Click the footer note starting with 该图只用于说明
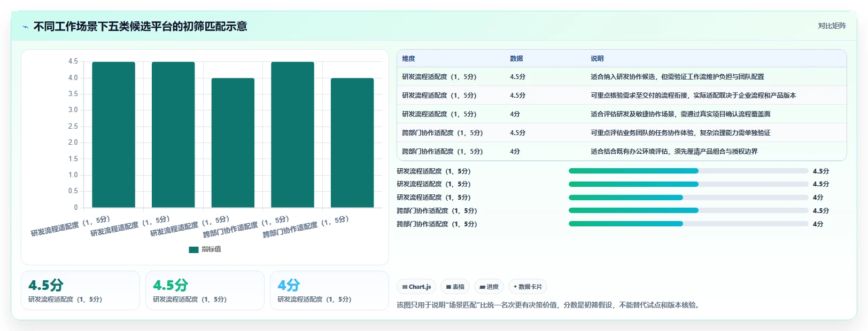 tap(549, 305)
